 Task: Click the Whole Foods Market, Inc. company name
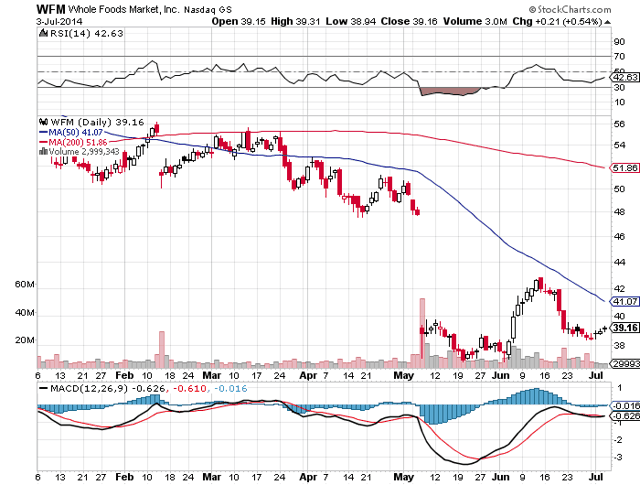pos(124,9)
